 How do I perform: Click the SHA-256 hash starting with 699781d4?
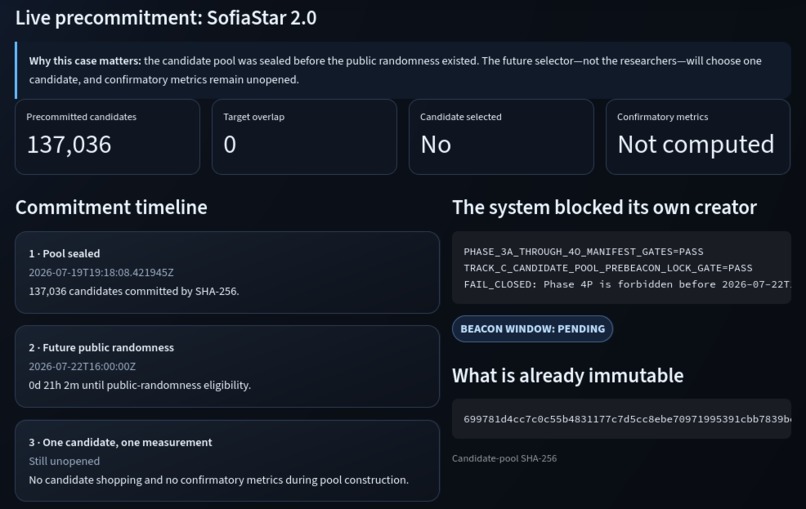tap(627, 419)
